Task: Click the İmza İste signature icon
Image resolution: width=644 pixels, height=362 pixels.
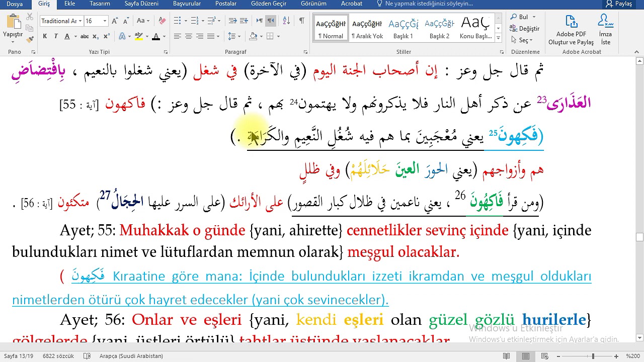Action: tap(606, 30)
